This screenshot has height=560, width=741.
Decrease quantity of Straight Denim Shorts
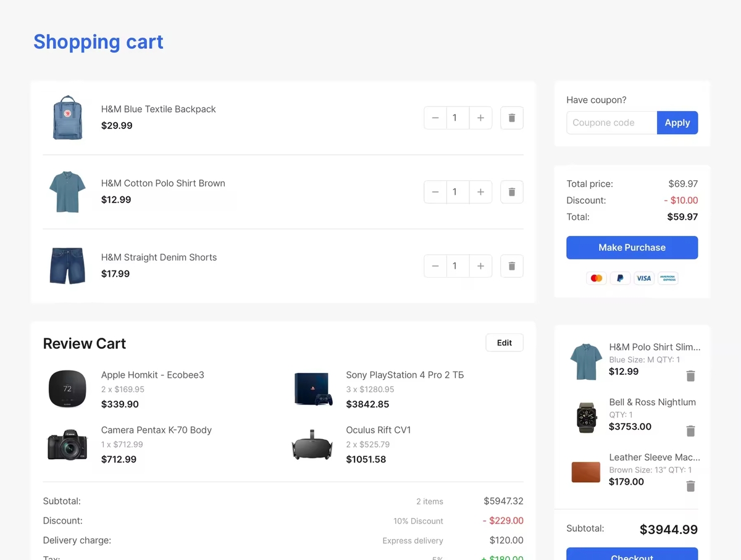click(435, 266)
